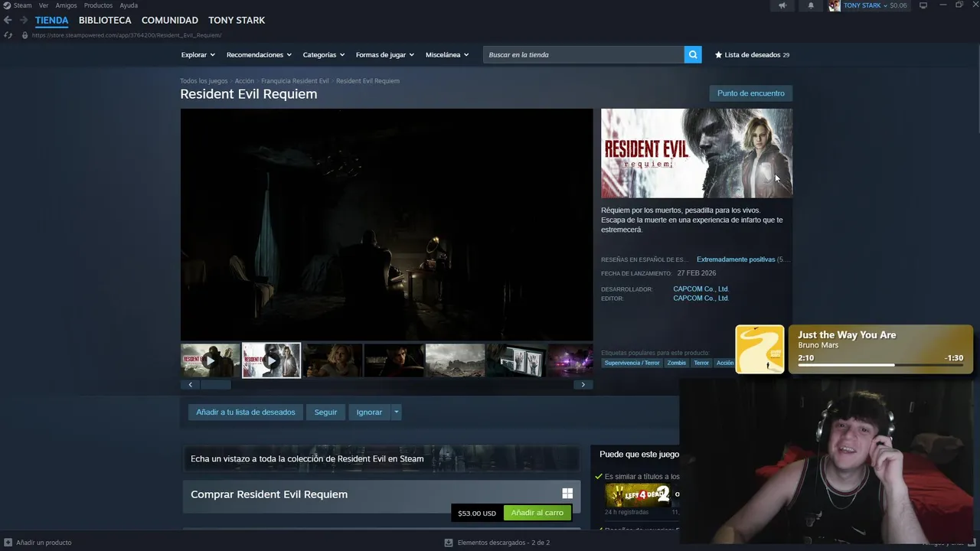Viewport: 980px width, 551px height.
Task: Click the add product plus icon
Action: tap(8, 543)
